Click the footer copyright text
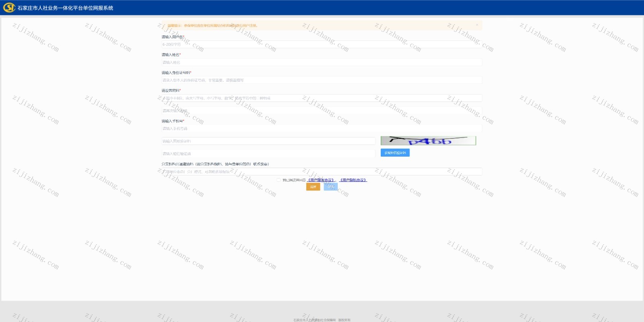The width and height of the screenshot is (644, 322). pos(322,320)
